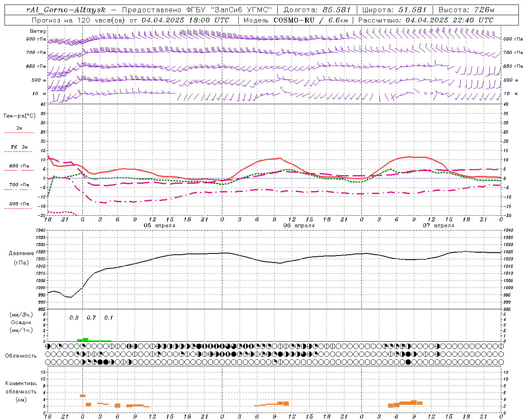This screenshot has width=525, height=420.
Task: Click the 850 гПа temperature legend line sample
Action: pyautogui.click(x=19, y=170)
